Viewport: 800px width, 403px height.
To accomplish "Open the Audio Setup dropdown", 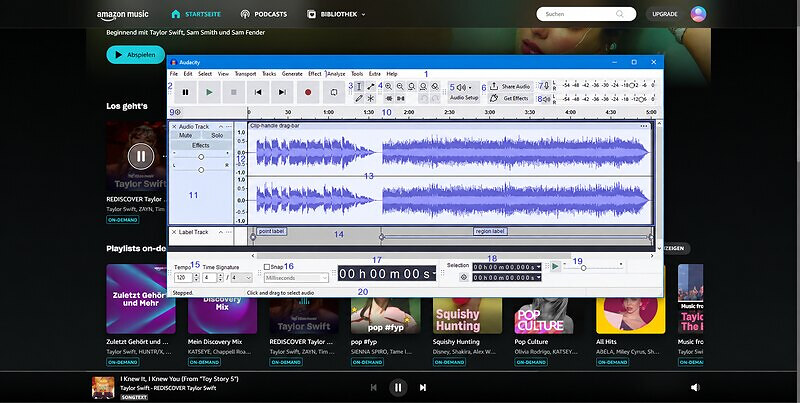I will click(x=464, y=92).
